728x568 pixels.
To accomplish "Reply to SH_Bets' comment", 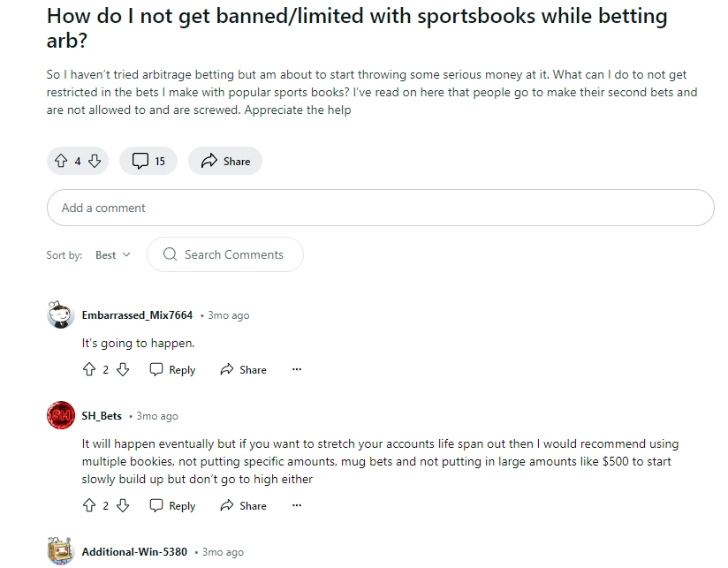I will pos(172,505).
